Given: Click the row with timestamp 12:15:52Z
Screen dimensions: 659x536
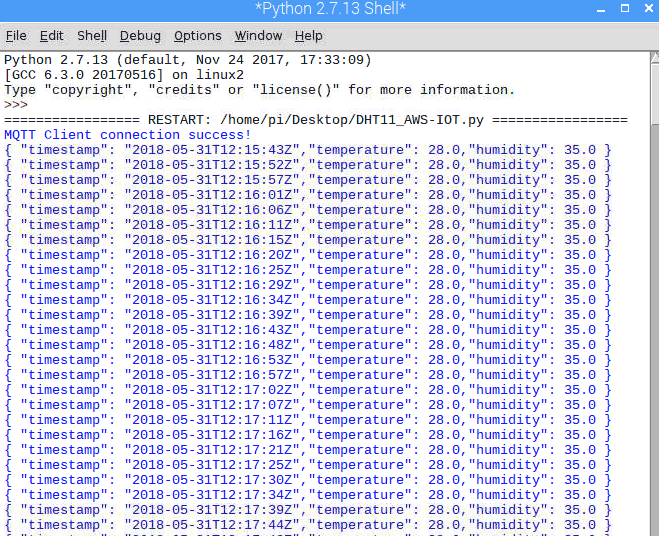Looking at the screenshot, I should click(x=308, y=165).
